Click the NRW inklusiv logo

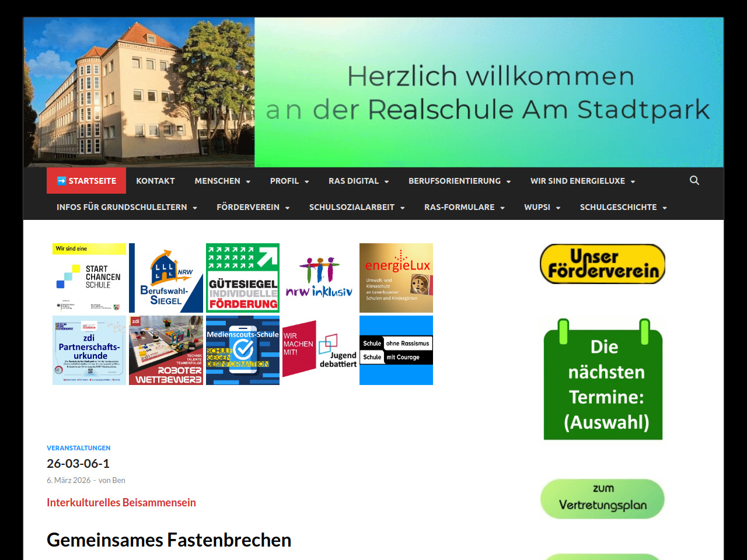[319, 278]
